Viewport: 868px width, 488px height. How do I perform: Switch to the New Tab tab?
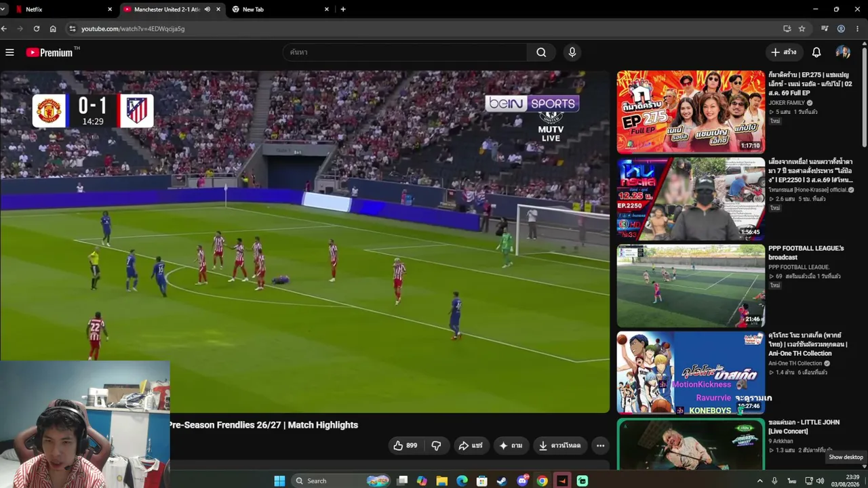pyautogui.click(x=281, y=9)
